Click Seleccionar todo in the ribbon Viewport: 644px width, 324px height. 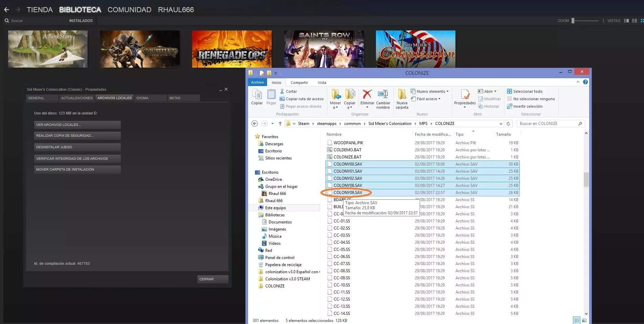click(x=527, y=91)
